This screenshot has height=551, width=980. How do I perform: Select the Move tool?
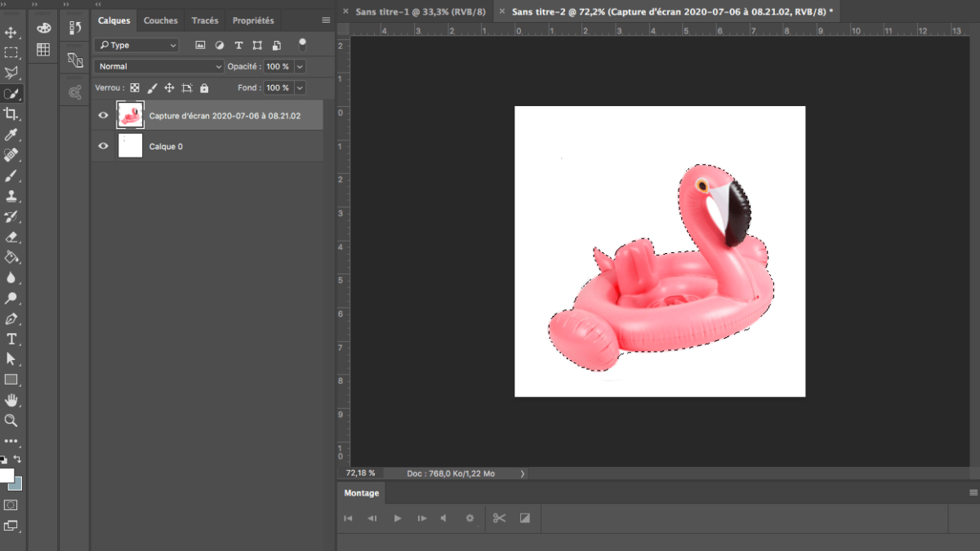point(11,33)
